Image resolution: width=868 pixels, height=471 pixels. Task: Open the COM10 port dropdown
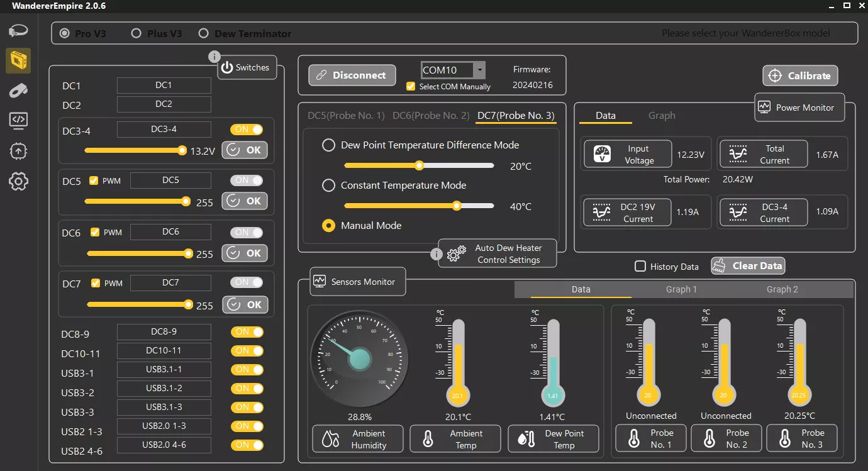coord(479,70)
